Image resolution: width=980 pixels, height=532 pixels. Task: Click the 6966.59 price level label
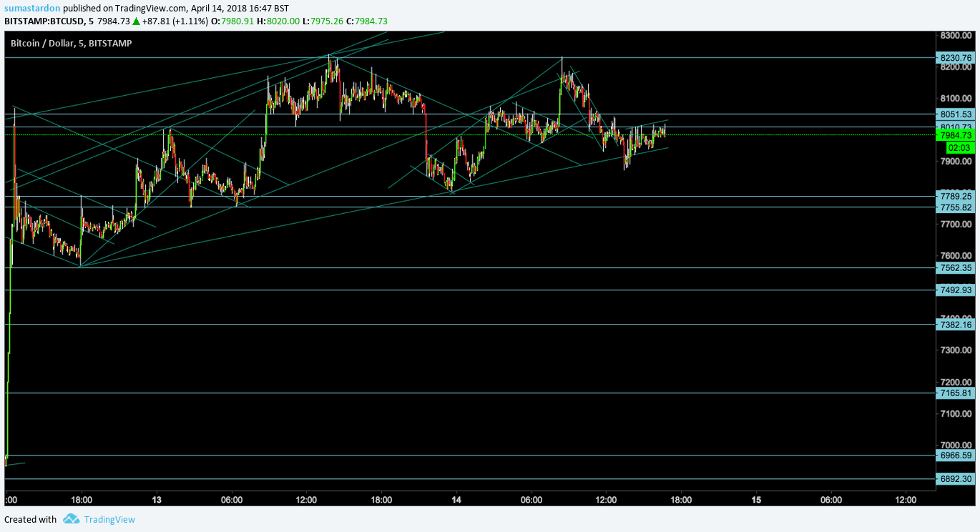[956, 455]
